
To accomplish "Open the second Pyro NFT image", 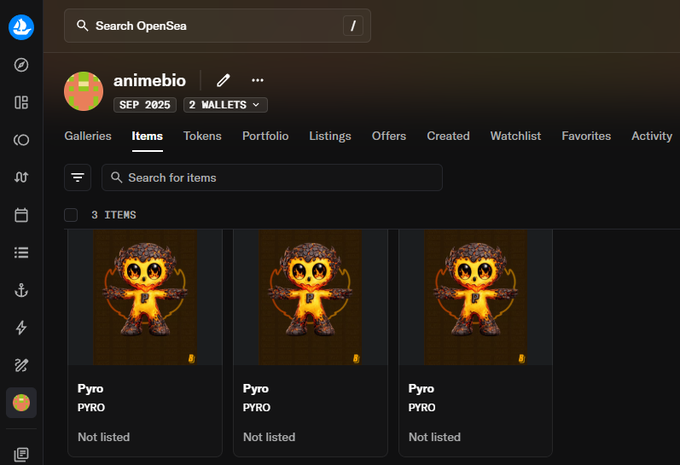I will (x=311, y=298).
